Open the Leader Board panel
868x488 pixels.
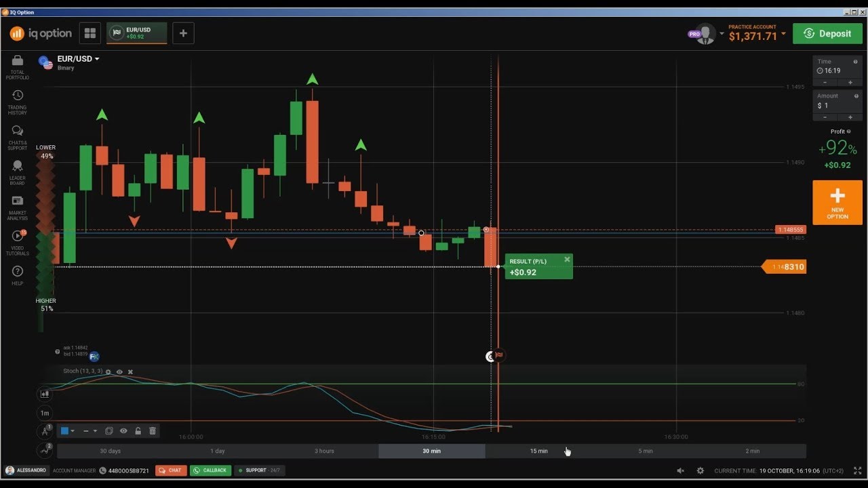click(18, 172)
